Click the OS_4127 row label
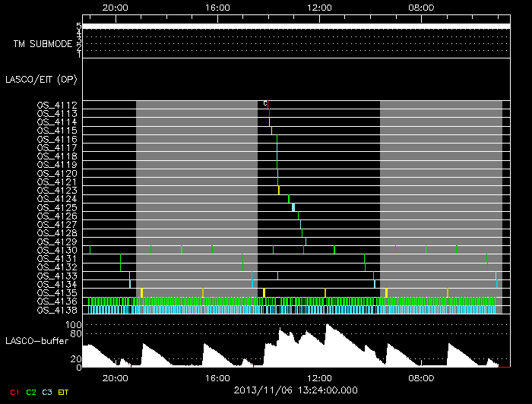 pyautogui.click(x=57, y=225)
